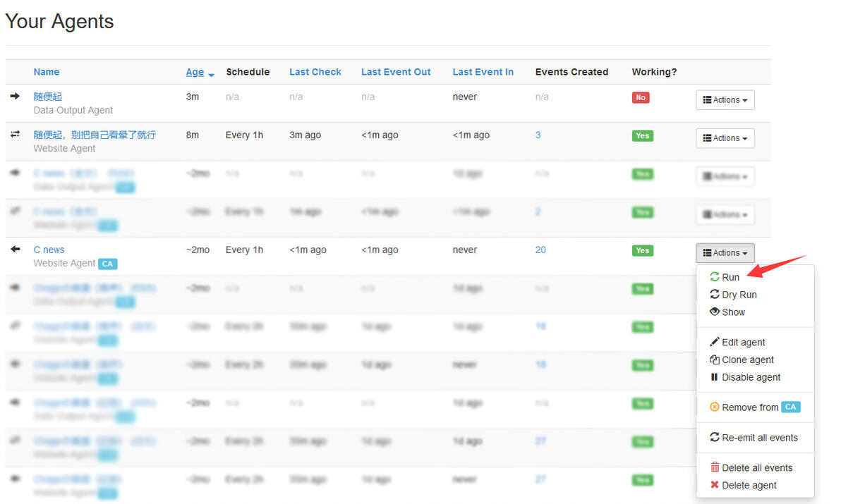The image size is (841, 504).
Task: Click the red X Delete agent icon
Action: (x=715, y=485)
